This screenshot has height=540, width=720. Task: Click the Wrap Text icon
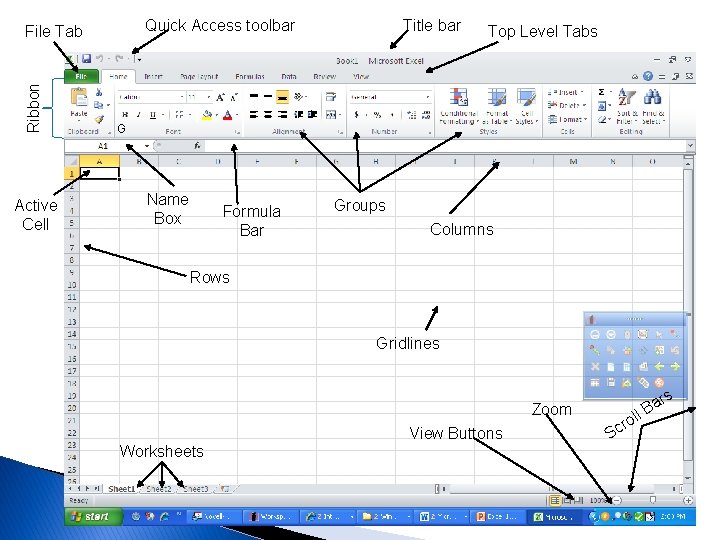(331, 96)
